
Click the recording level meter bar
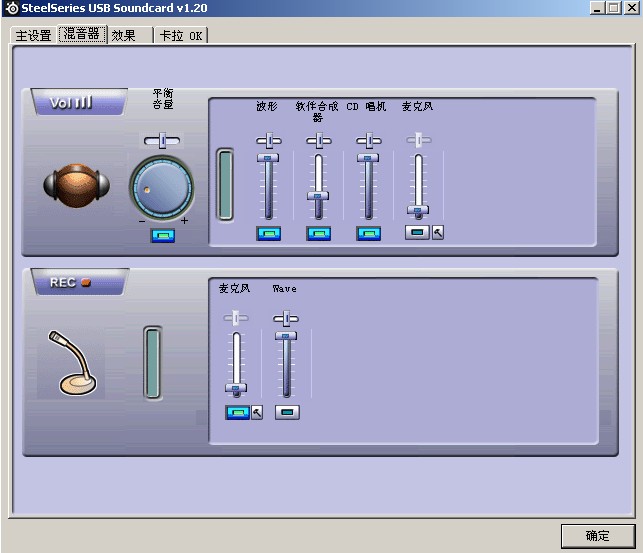[x=153, y=363]
